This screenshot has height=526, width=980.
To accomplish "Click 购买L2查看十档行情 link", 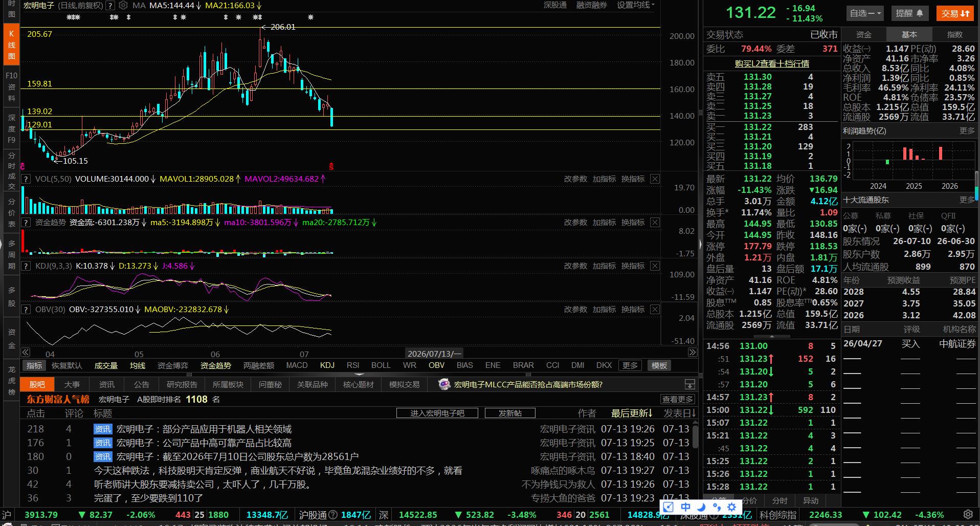I will coord(772,63).
